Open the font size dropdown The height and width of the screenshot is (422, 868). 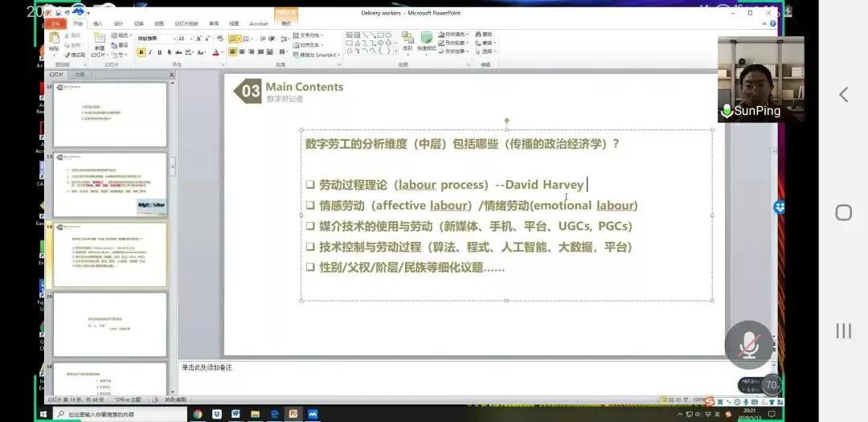190,38
